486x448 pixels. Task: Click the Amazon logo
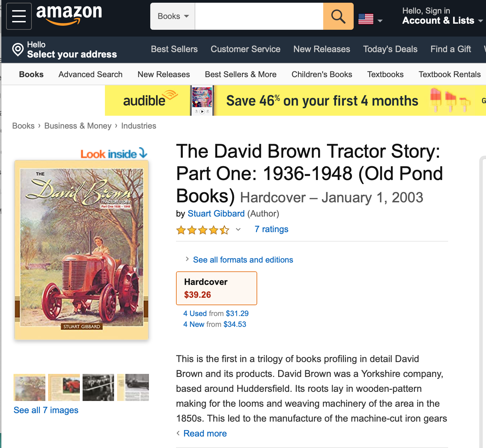click(69, 15)
